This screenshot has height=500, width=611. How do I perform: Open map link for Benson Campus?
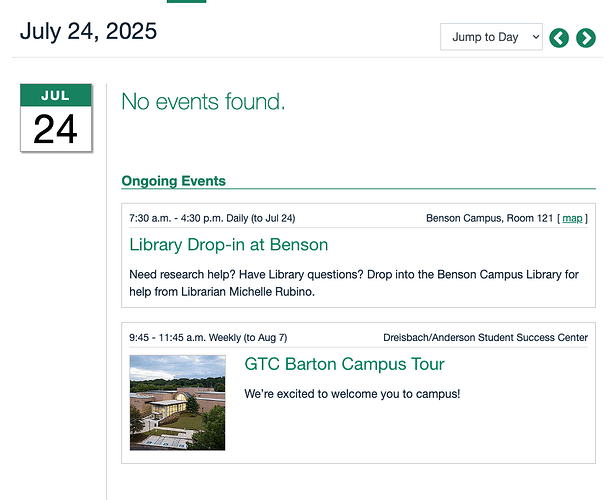pos(572,218)
